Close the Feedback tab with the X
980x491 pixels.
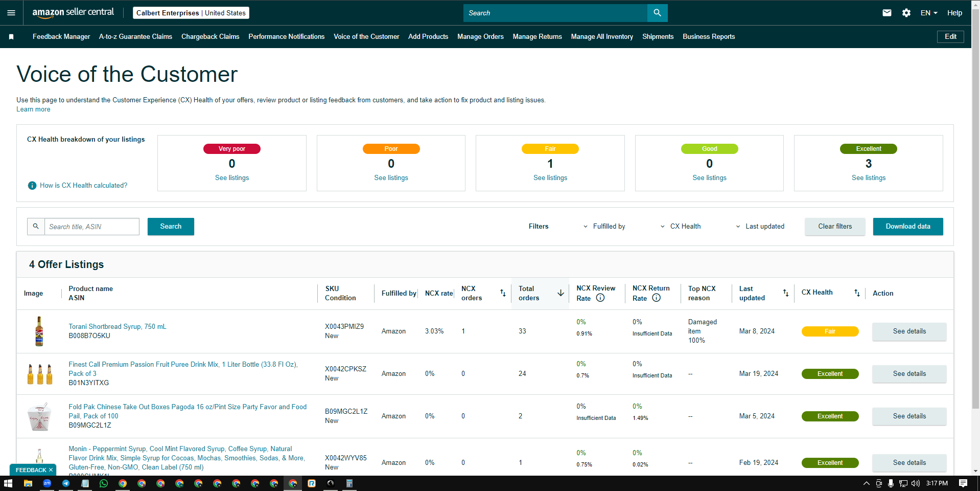(51, 470)
